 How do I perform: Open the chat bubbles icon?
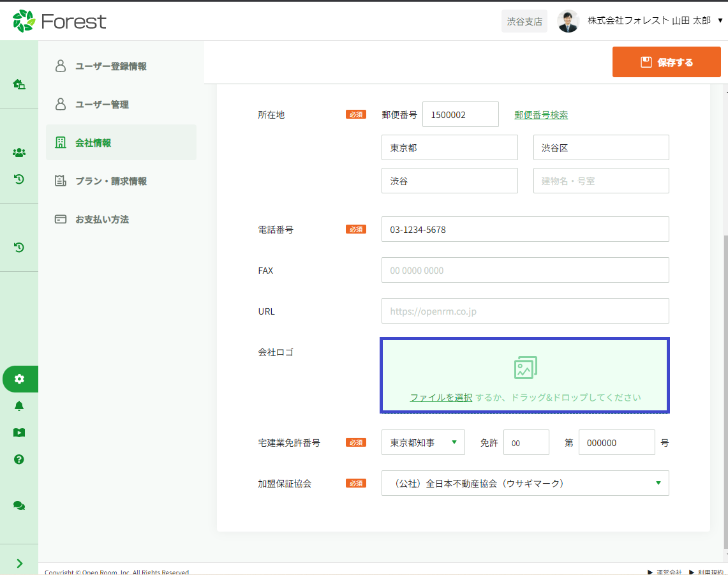pyautogui.click(x=19, y=505)
